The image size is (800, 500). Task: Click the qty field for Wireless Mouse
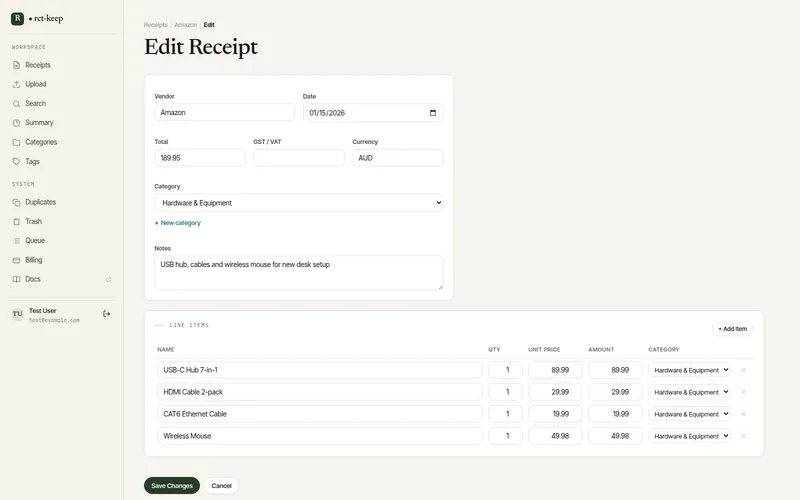point(505,436)
